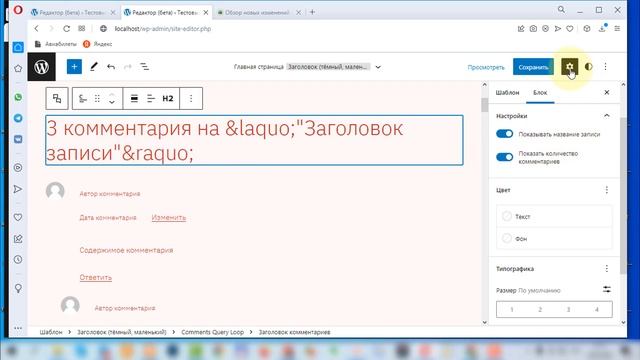Screen dimensions: 640x360
Task: Select the pencil Tools icon
Action: (94, 67)
